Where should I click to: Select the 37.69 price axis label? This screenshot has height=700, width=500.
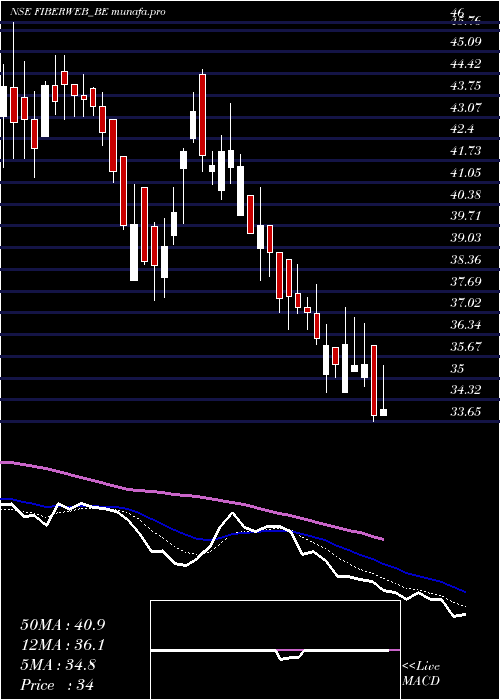click(x=466, y=282)
